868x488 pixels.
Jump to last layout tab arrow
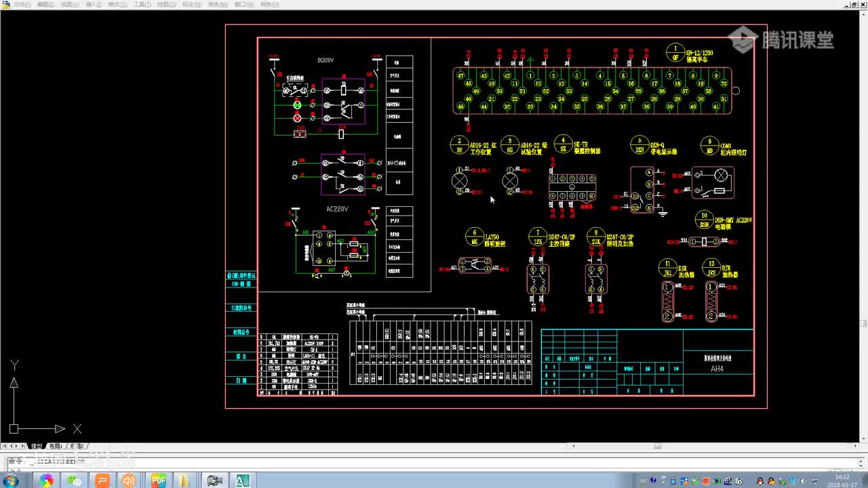(x=24, y=447)
